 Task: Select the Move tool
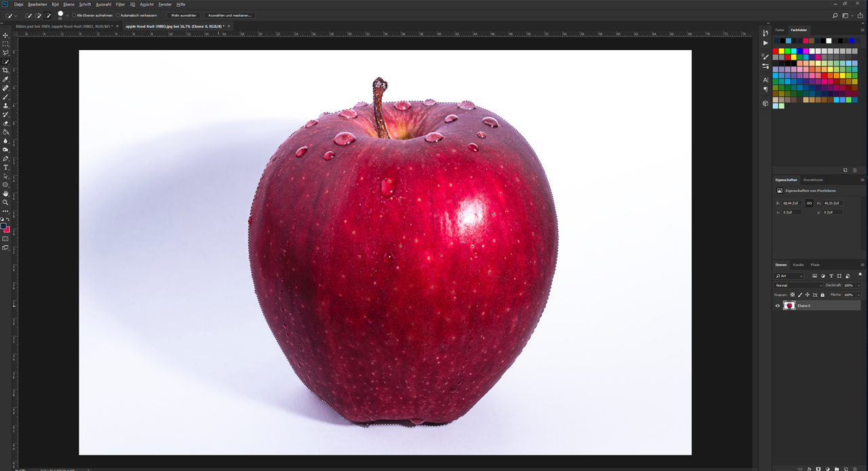pyautogui.click(x=5, y=35)
